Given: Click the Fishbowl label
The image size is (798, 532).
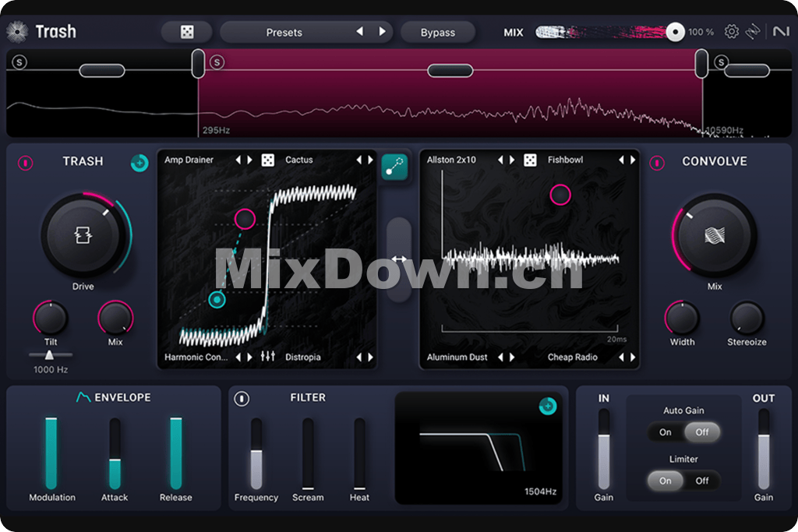Looking at the screenshot, I should click(x=566, y=160).
